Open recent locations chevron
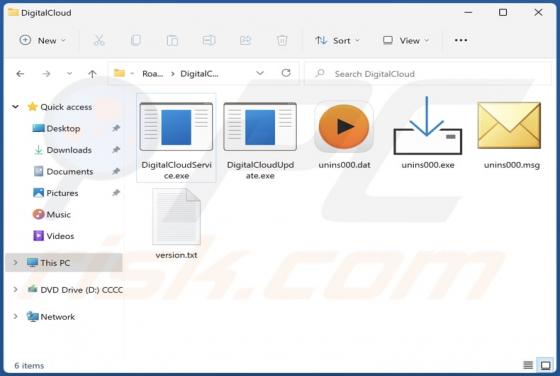Image resolution: width=560 pixels, height=376 pixels. pos(69,74)
